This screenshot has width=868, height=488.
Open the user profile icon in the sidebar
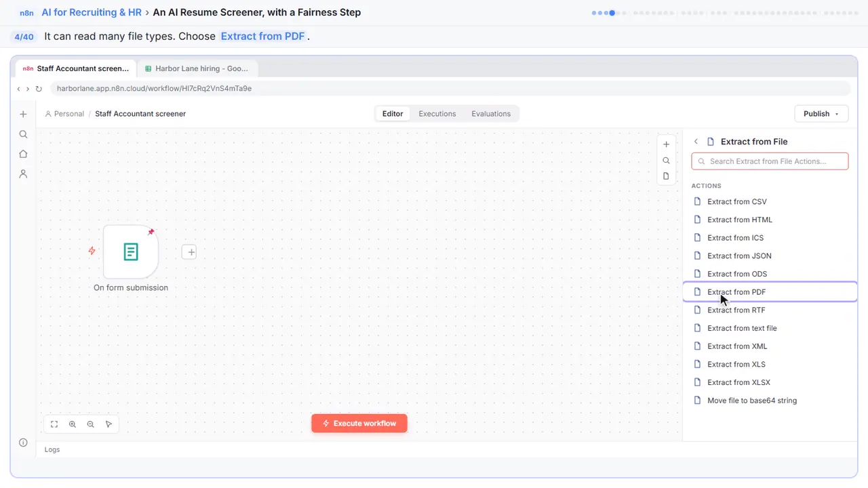[23, 174]
